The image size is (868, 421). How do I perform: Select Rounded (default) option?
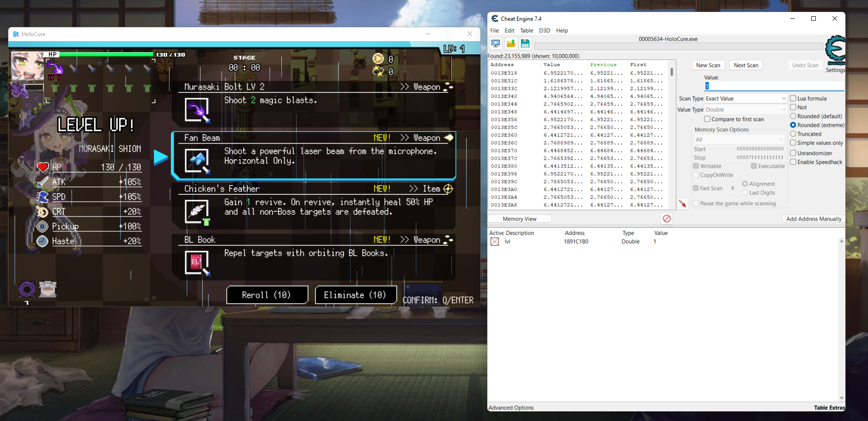[793, 116]
